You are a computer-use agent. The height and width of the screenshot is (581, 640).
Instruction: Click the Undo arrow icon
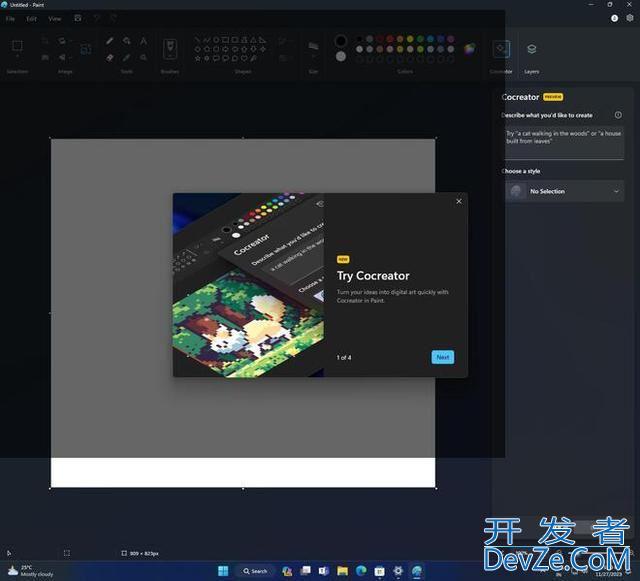coord(97,18)
